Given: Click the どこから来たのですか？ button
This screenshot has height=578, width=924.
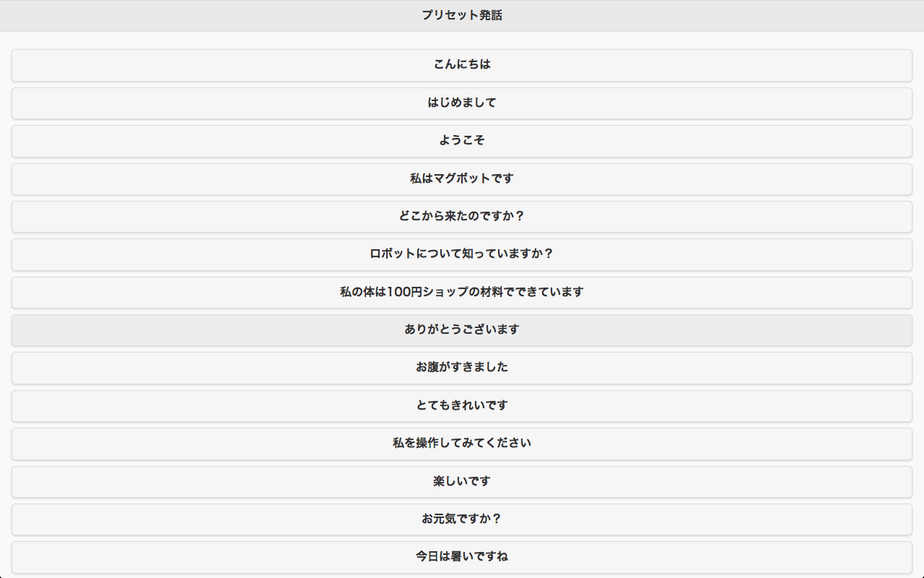Looking at the screenshot, I should coord(462,217).
